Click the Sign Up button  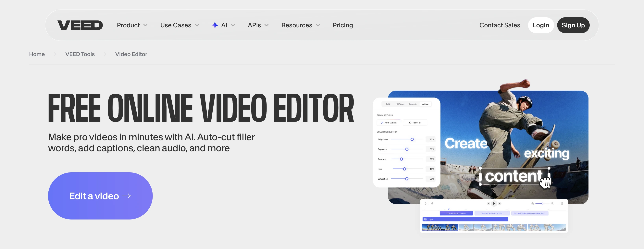click(x=573, y=25)
